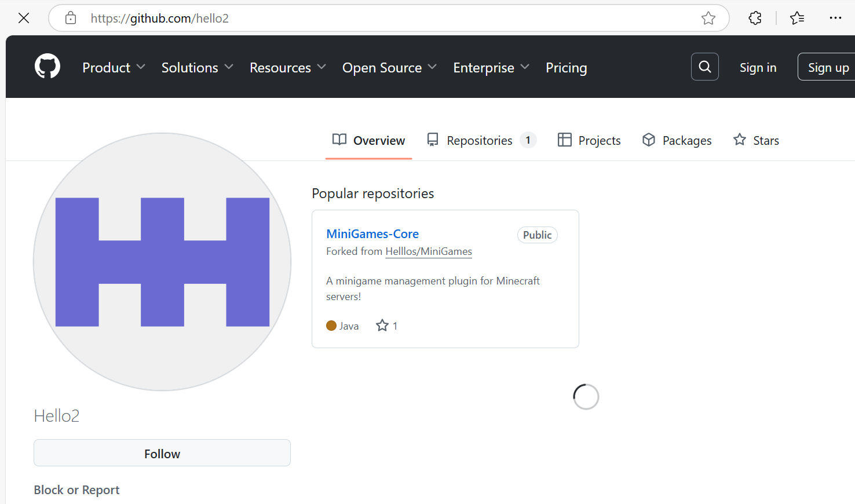Switch to the Repositories tab
855x504 pixels.
click(x=482, y=140)
